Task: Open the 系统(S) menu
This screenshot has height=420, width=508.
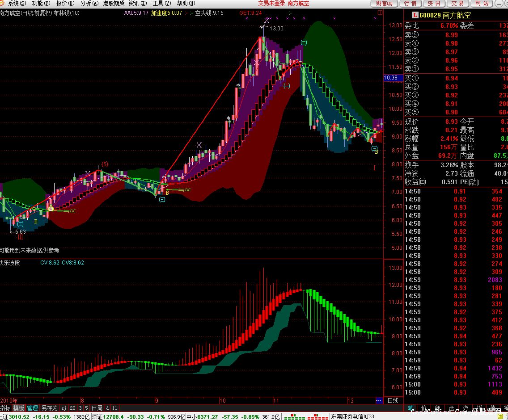Action: tap(17, 3)
